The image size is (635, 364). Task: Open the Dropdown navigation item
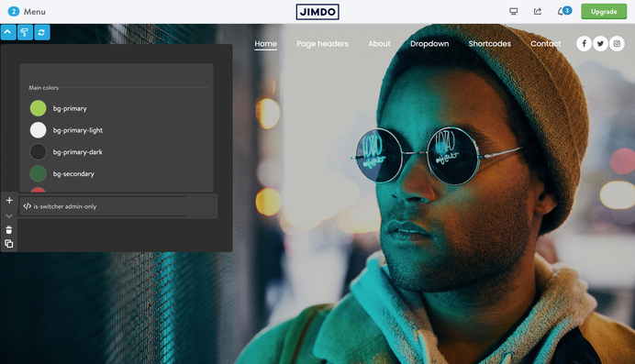[x=429, y=44]
